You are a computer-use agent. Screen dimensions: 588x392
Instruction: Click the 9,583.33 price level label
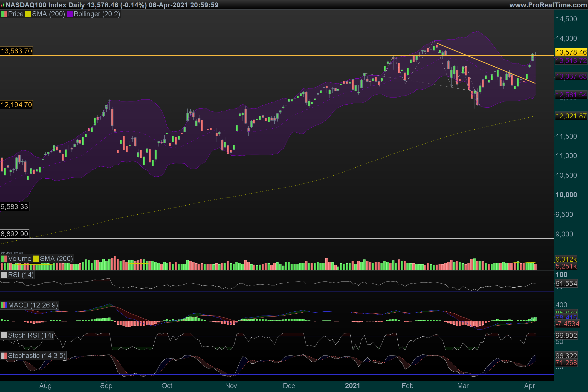point(14,207)
